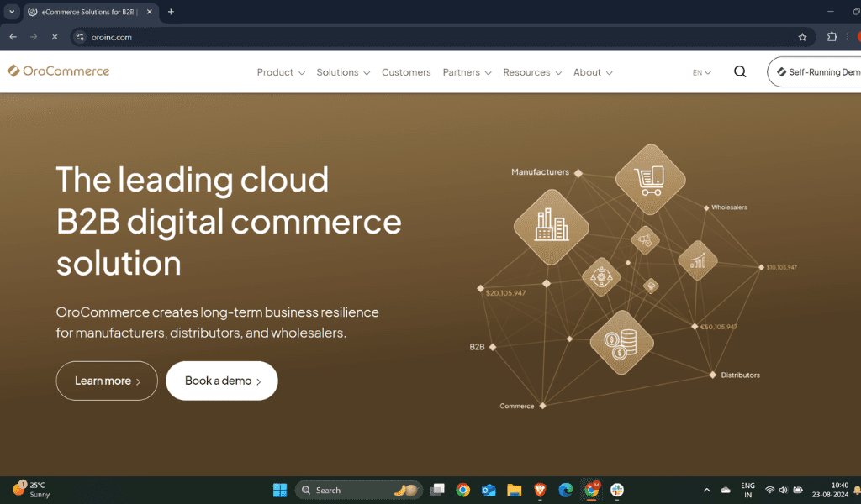This screenshot has height=504, width=861.
Task: Click the taskbar Search box
Action: [359, 490]
